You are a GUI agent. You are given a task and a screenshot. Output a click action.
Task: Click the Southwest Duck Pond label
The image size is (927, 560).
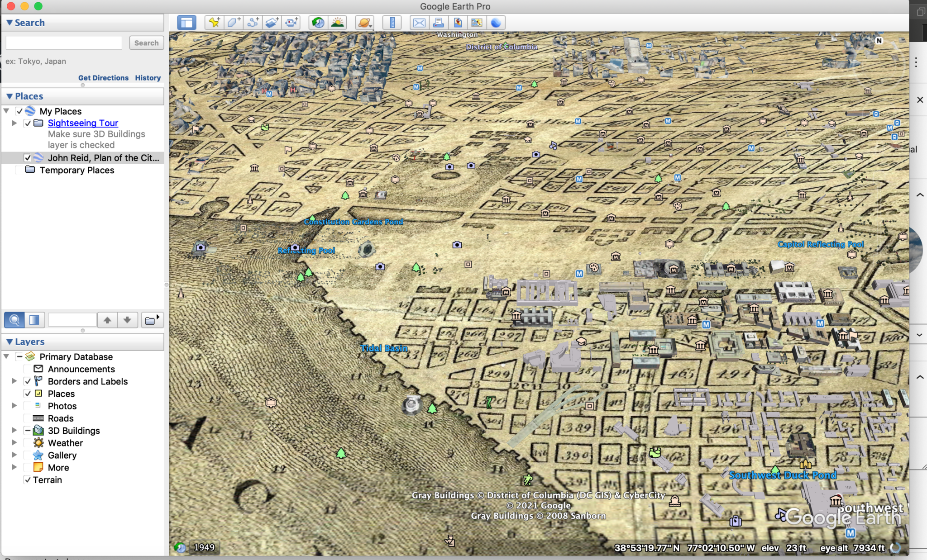click(783, 475)
